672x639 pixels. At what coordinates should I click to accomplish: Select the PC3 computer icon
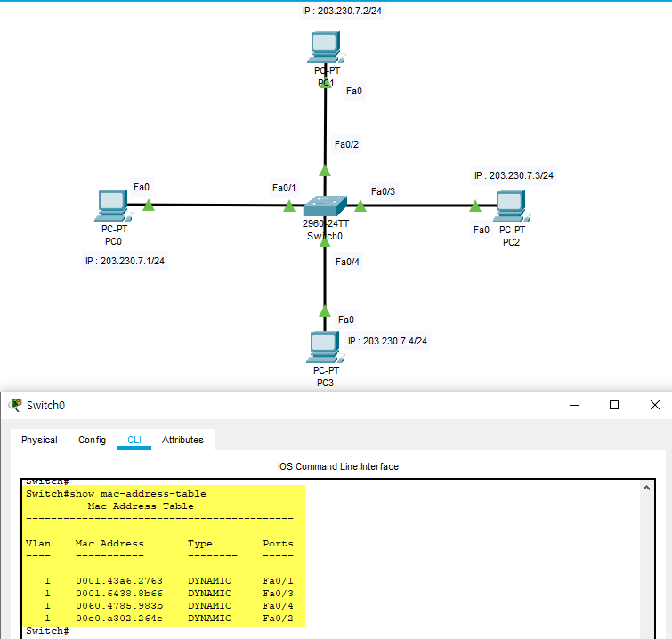325,347
